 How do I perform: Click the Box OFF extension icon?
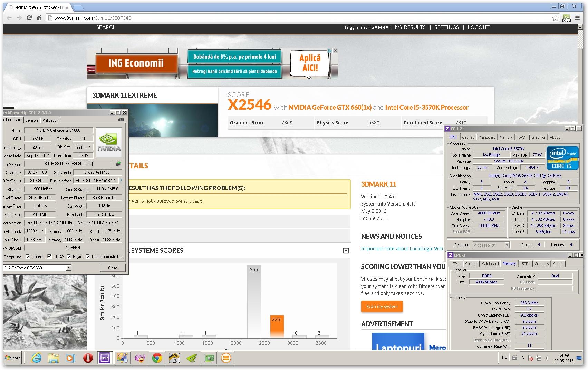(x=567, y=18)
